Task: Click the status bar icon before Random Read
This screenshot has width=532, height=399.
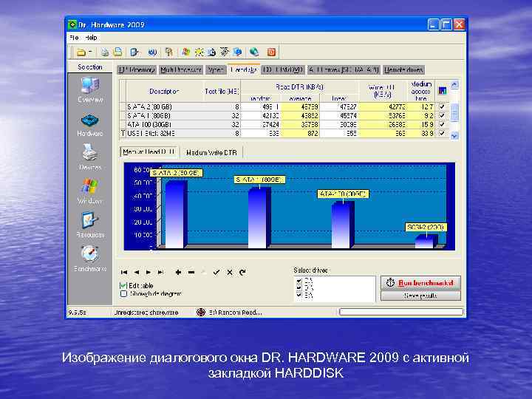Action: tap(201, 312)
